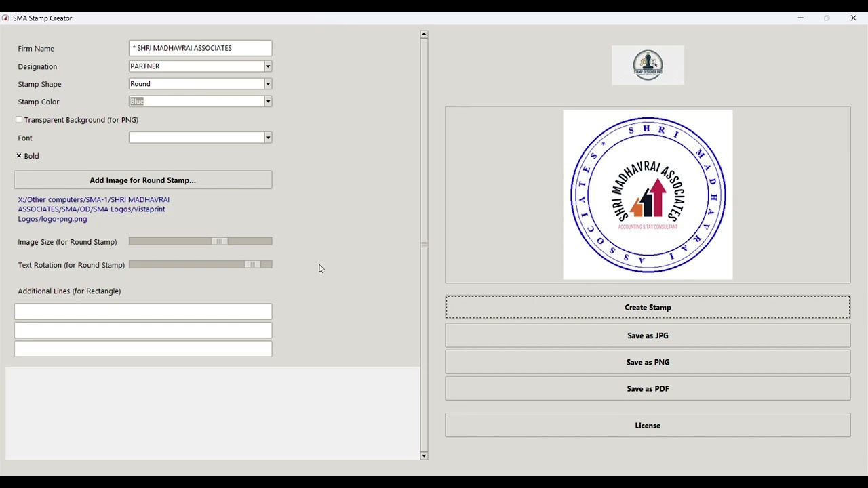Click the third Additional Lines input field
Image resolution: width=868 pixels, height=488 pixels.
(143, 349)
